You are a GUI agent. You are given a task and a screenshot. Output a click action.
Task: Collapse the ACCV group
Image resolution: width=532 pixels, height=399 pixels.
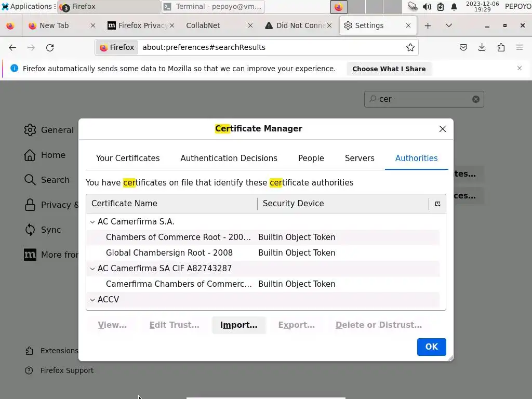92,300
